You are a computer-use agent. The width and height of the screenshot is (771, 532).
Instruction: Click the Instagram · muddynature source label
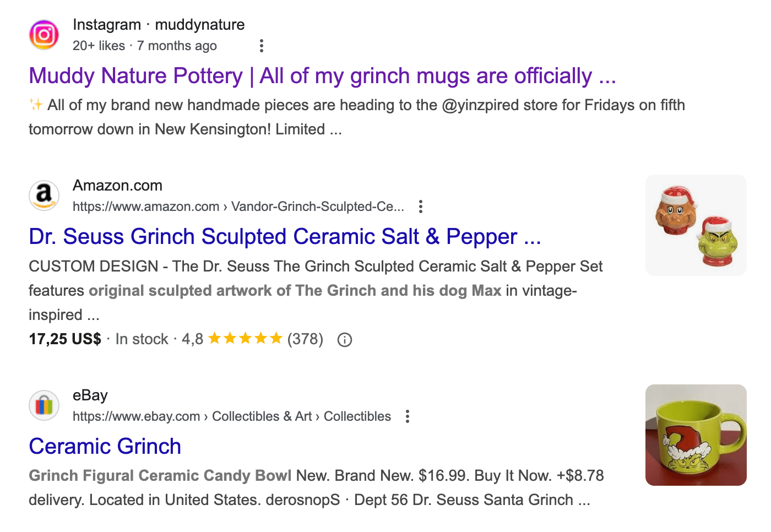159,25
